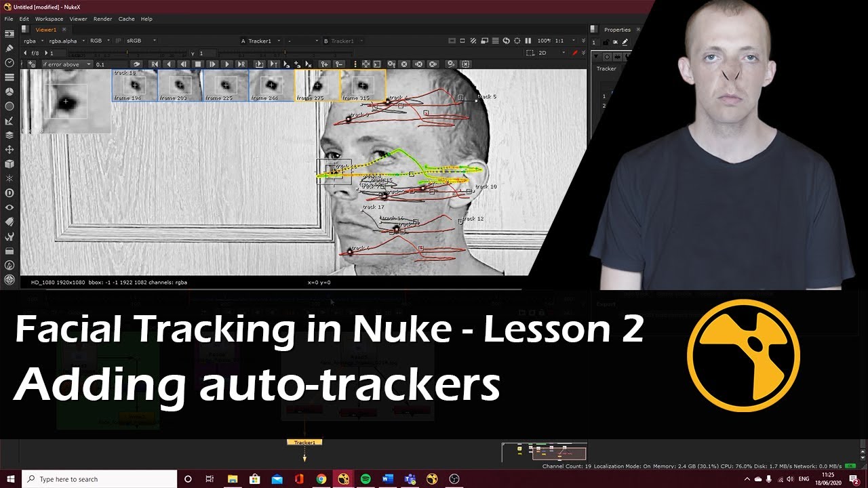Click the stop tracking button
The width and height of the screenshot is (868, 488).
point(197,64)
